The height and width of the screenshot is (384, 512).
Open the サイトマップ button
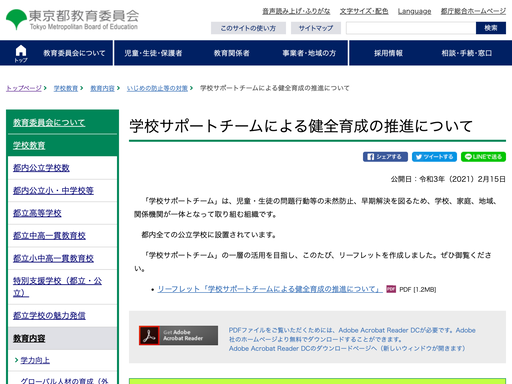pyautogui.click(x=316, y=28)
